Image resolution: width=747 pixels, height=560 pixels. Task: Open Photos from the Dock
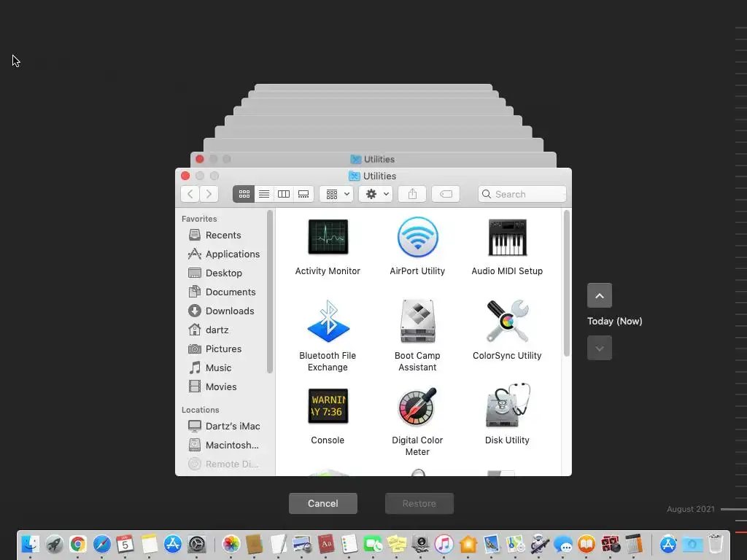[x=231, y=544]
